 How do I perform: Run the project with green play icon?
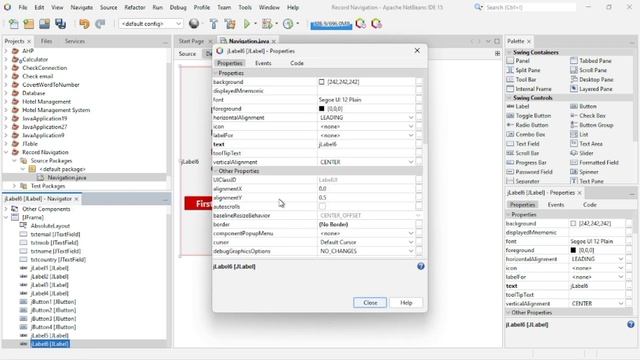coord(247,24)
